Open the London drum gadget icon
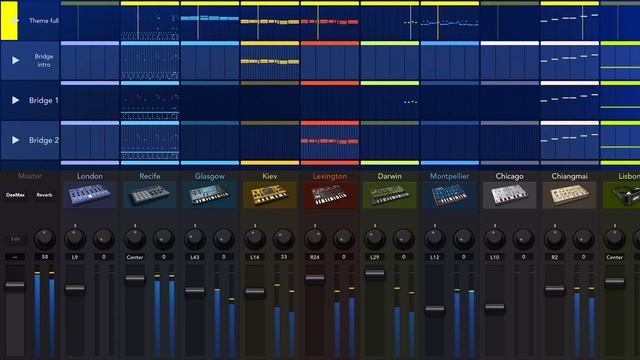Viewport: 640px width, 360px height. coord(89,194)
